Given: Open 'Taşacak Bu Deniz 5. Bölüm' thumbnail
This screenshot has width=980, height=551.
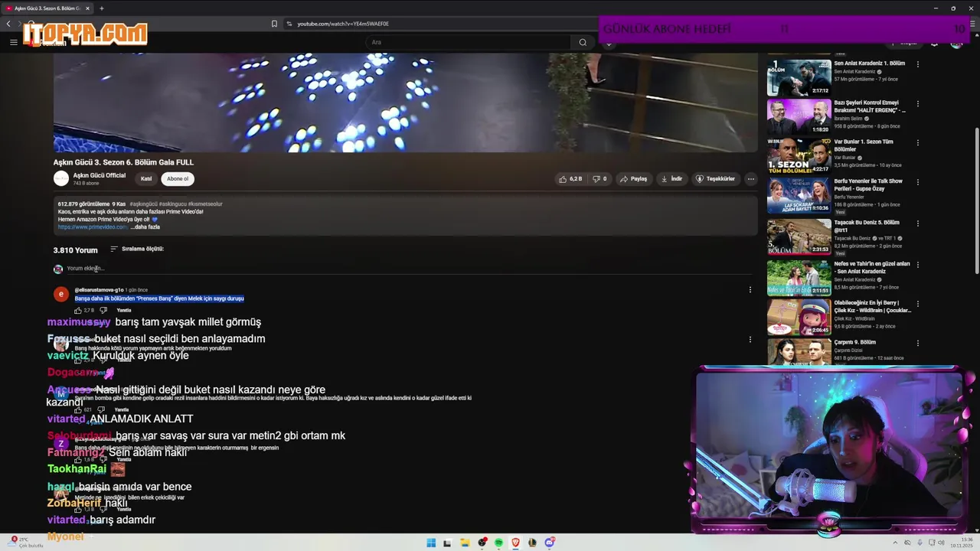Looking at the screenshot, I should click(799, 236).
